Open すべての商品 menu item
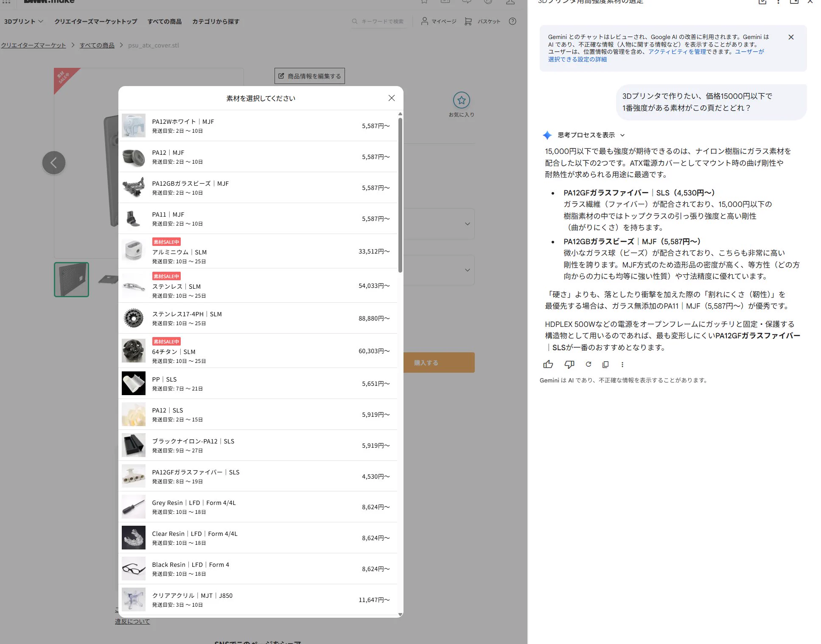 tap(165, 22)
